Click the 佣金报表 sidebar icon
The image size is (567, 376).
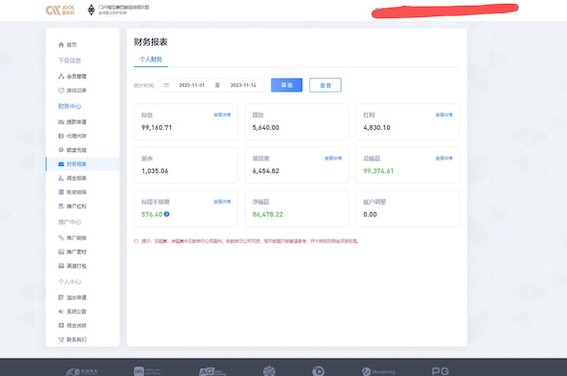[61, 178]
